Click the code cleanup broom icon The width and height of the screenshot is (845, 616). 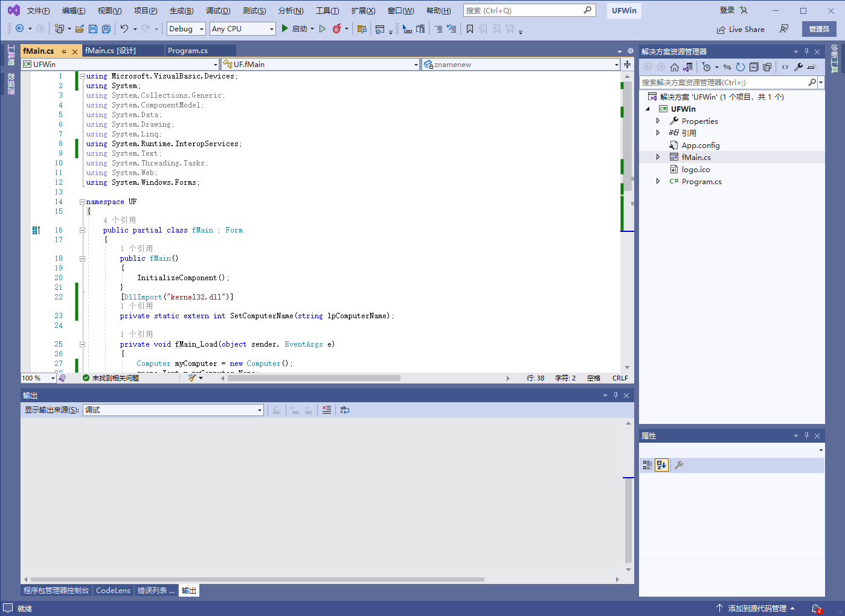tap(192, 378)
